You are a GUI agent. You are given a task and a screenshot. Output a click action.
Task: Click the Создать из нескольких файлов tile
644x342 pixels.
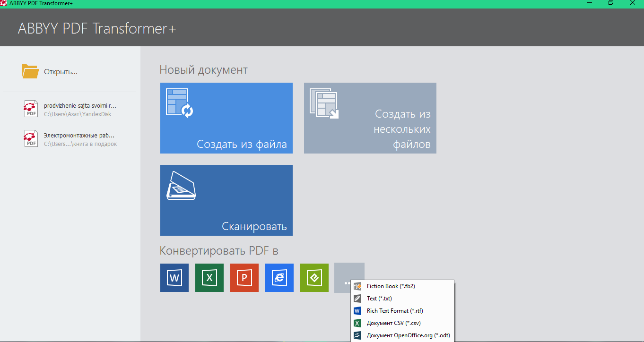[370, 118]
